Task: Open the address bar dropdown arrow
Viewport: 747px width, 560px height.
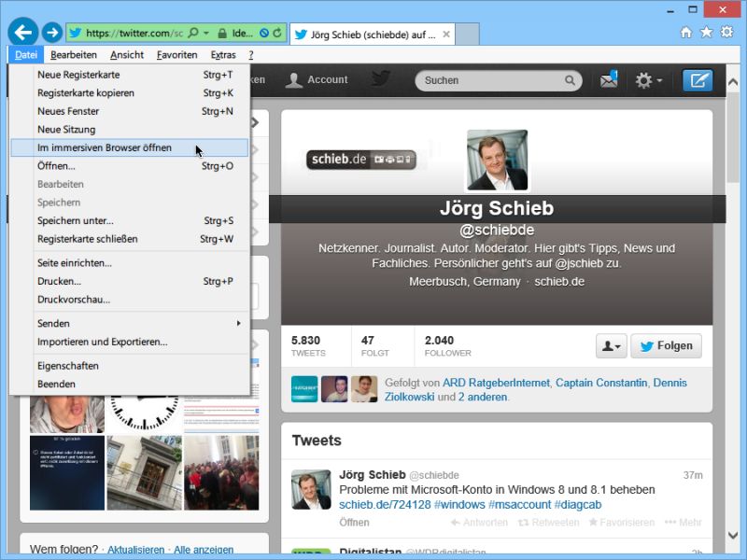Action: 206,33
